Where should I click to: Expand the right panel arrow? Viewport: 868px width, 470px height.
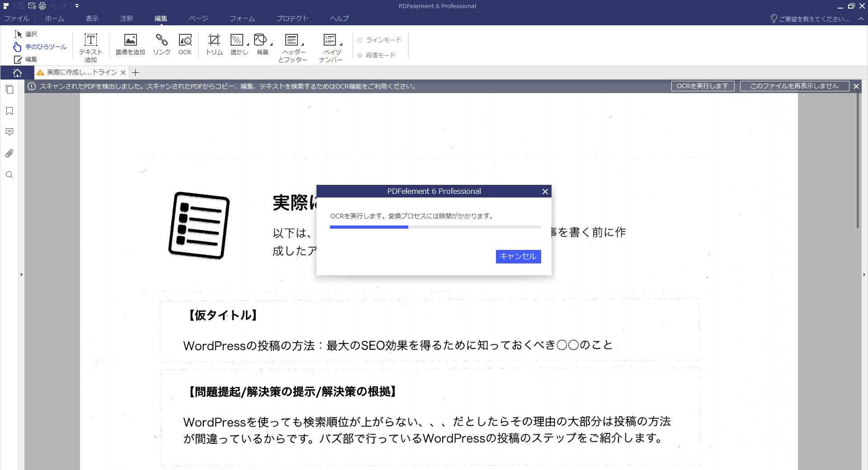pos(864,274)
